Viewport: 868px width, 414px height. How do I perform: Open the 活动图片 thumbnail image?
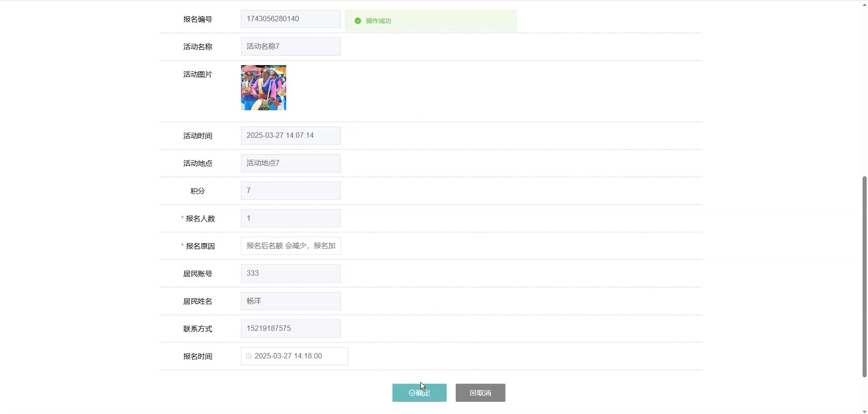[x=264, y=88]
